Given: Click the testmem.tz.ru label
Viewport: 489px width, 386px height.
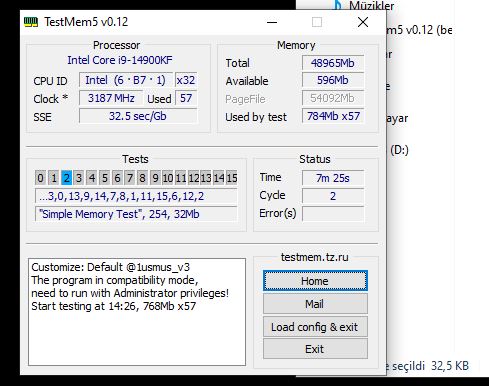Looking at the screenshot, I should (x=315, y=257).
